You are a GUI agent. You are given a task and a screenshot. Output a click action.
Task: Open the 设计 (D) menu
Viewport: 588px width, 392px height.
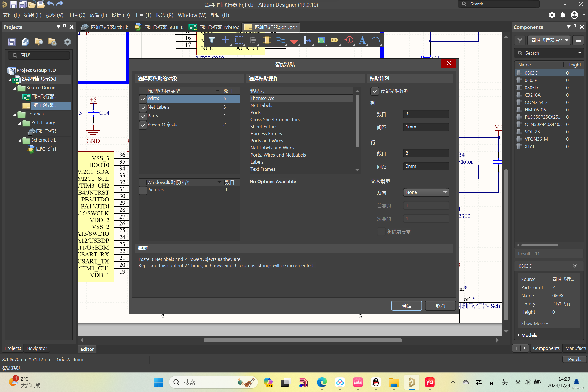[x=121, y=15]
